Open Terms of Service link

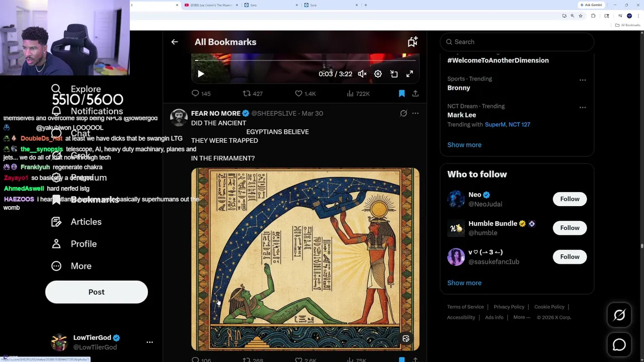click(x=465, y=307)
